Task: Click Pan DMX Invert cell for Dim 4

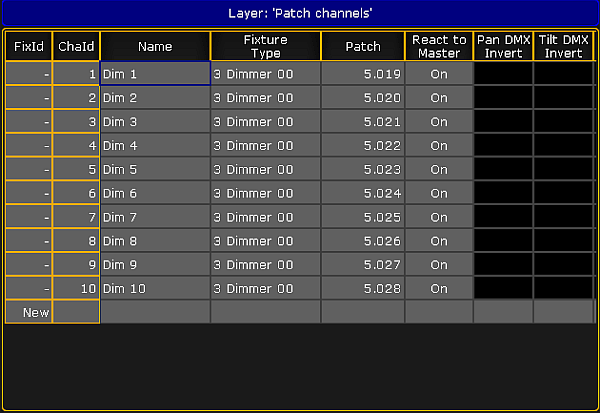Action: click(x=503, y=145)
